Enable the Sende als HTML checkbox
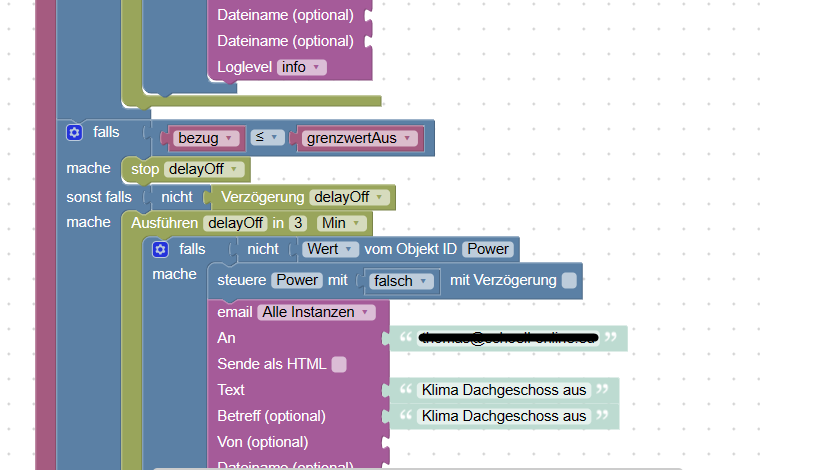This screenshot has width=834, height=470. [x=339, y=364]
